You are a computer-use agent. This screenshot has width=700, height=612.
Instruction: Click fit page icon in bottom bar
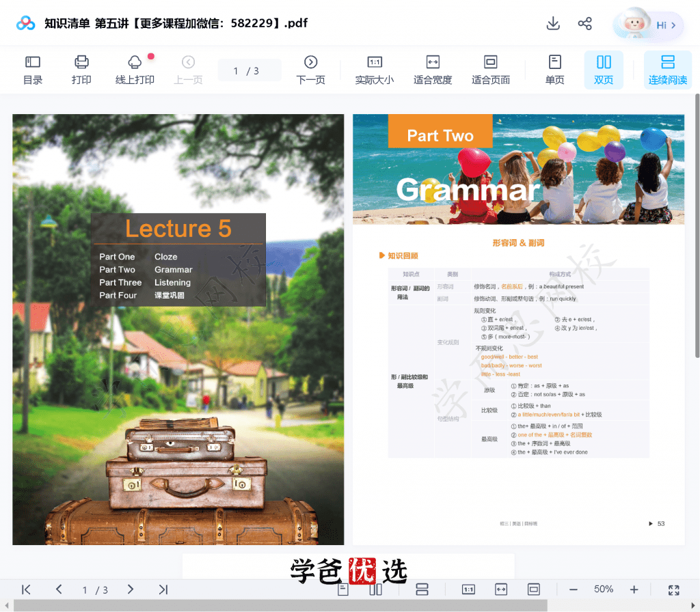[533, 589]
